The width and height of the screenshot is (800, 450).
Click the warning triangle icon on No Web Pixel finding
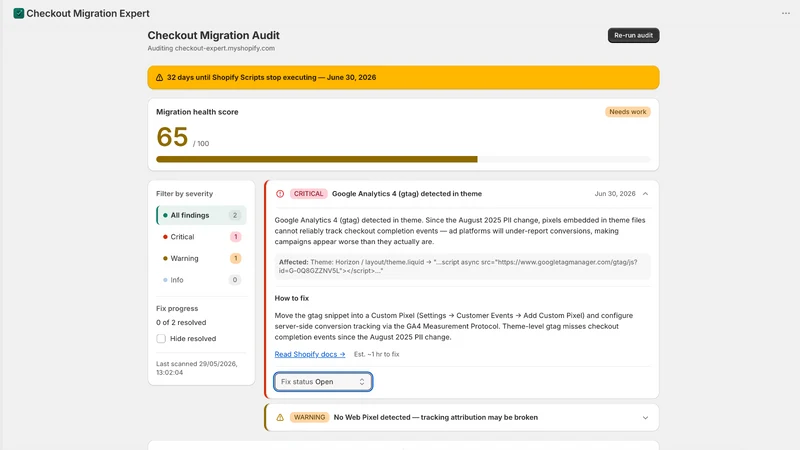pos(280,417)
